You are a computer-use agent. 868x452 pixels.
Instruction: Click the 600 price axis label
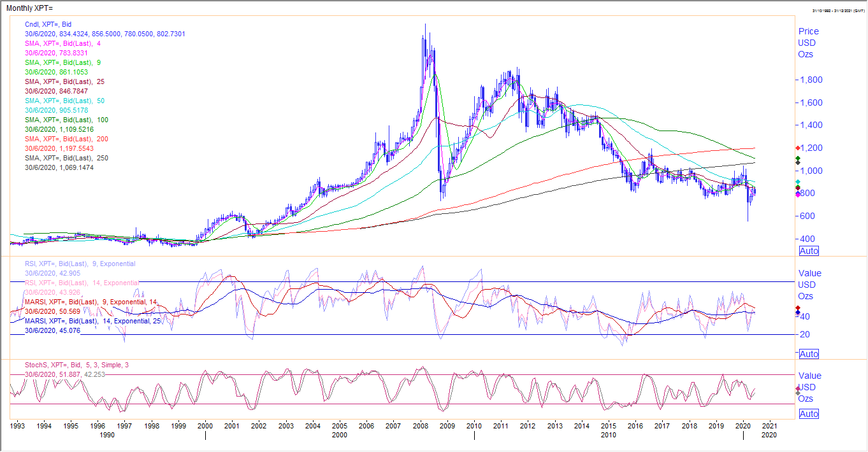tap(807, 216)
